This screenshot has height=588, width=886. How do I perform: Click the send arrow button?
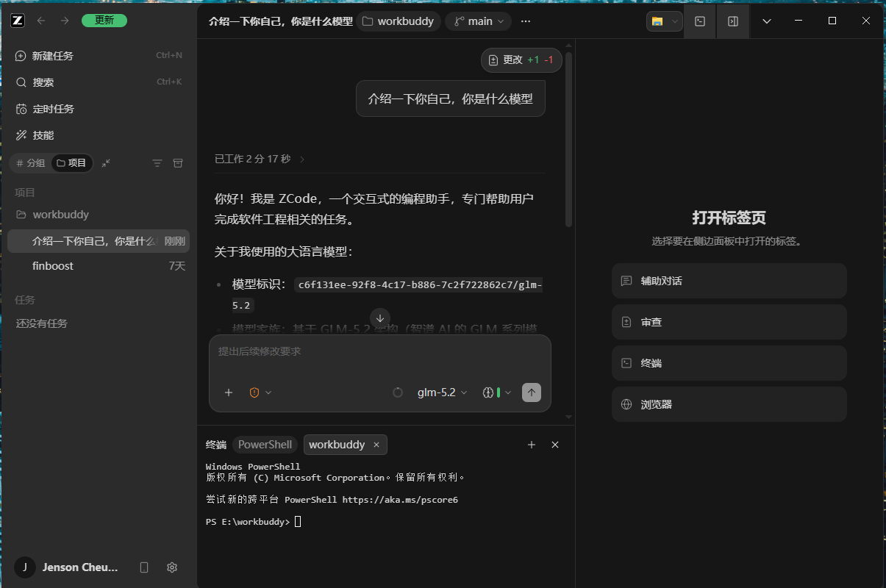(x=532, y=392)
